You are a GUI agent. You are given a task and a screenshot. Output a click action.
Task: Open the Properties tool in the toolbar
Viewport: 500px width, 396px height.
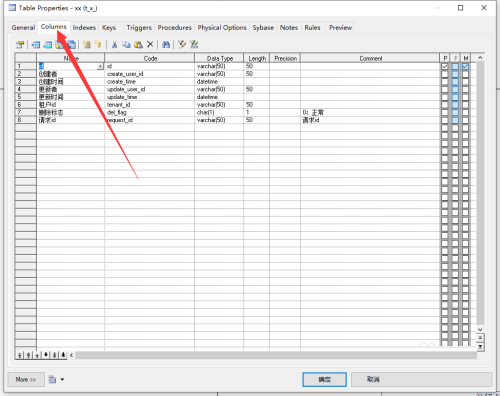click(x=20, y=44)
